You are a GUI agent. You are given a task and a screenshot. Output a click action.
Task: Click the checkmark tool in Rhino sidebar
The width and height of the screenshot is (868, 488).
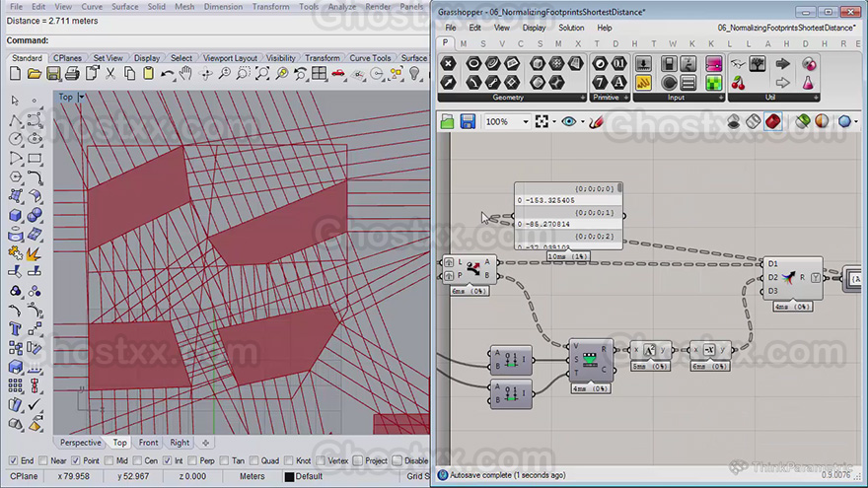35,404
